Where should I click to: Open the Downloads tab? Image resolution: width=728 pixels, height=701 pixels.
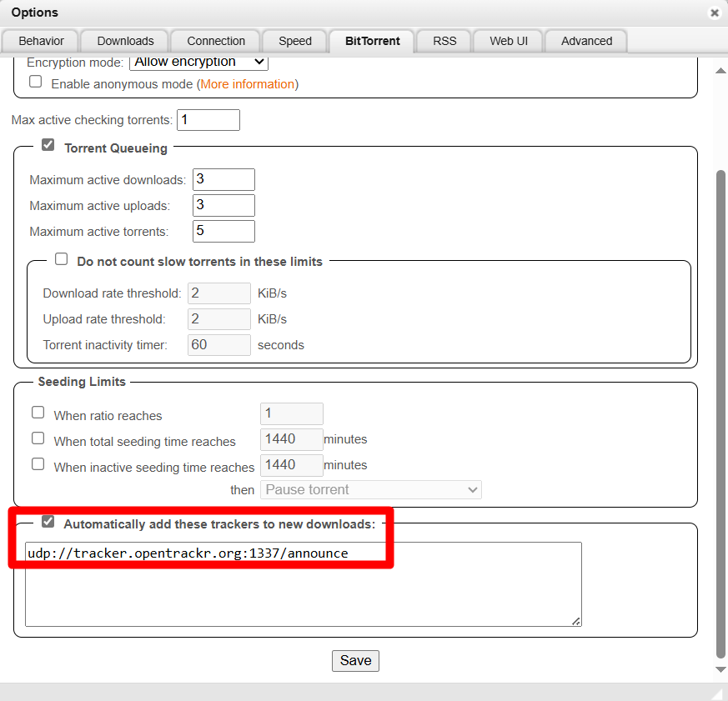pos(125,42)
